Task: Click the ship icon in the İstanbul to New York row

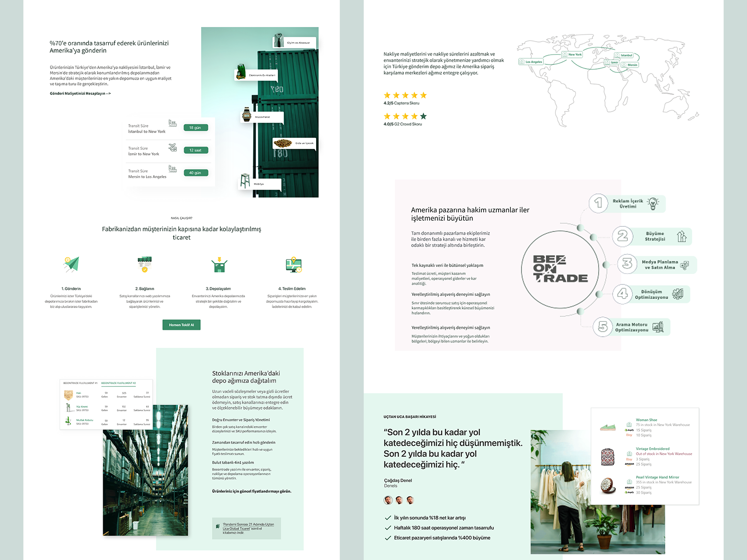Action: pos(173,123)
